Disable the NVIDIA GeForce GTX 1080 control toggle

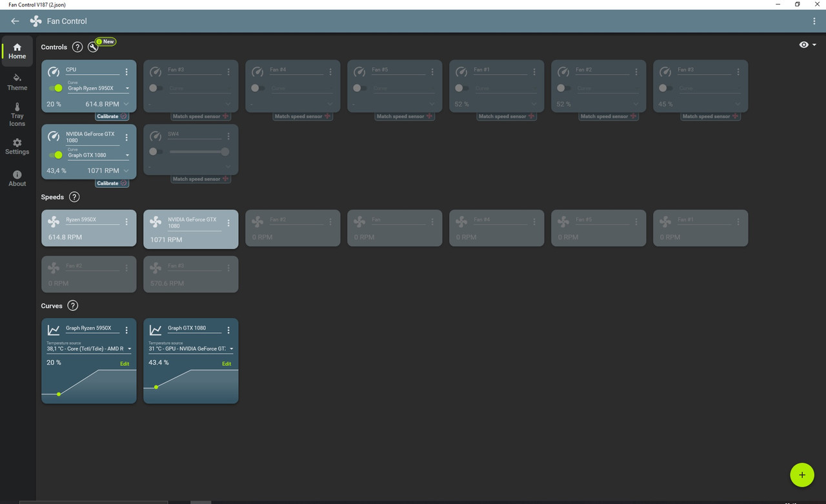point(55,154)
